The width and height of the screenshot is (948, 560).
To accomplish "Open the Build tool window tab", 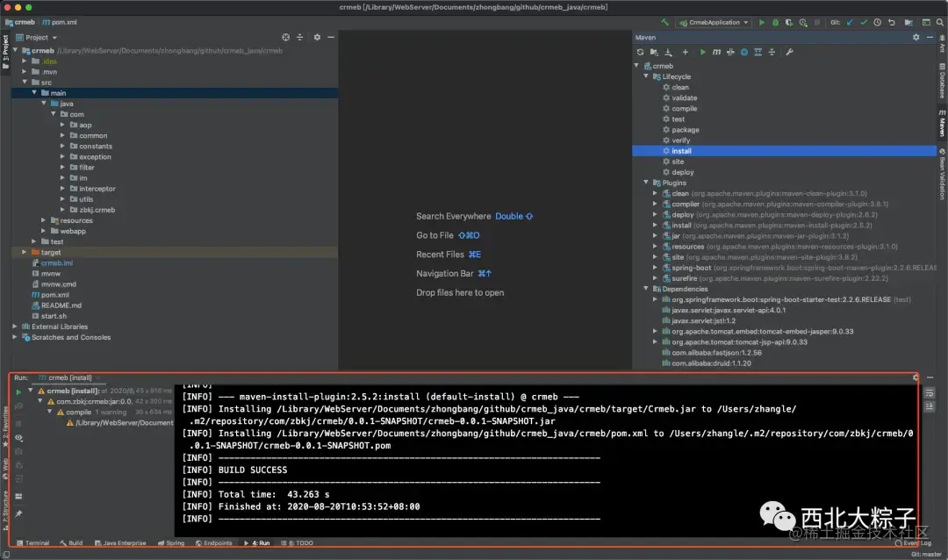I will pyautogui.click(x=71, y=543).
